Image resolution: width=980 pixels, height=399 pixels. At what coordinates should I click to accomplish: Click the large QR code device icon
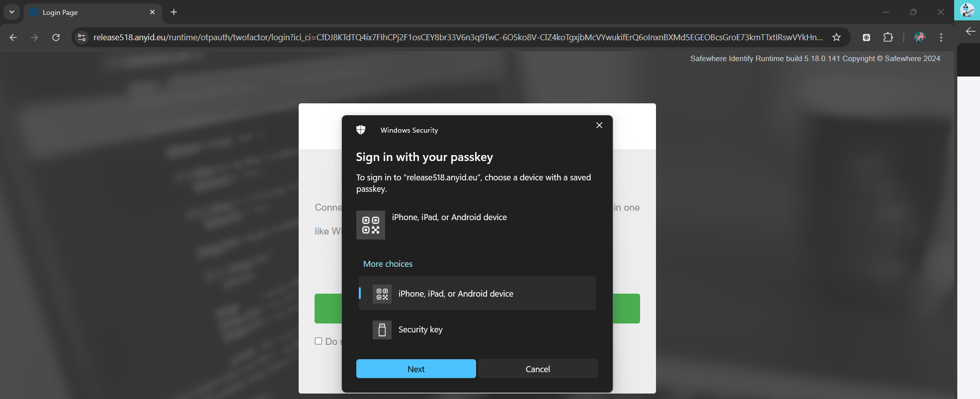pos(371,225)
